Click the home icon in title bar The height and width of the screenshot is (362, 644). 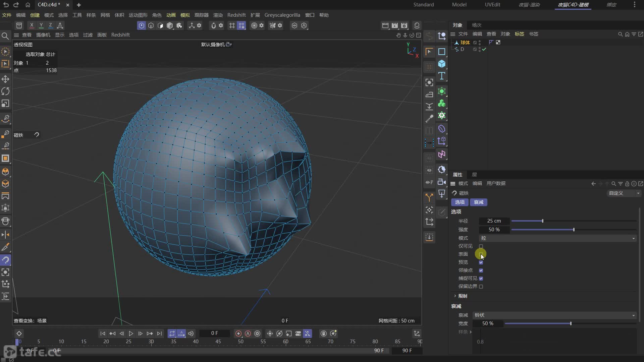[28, 5]
